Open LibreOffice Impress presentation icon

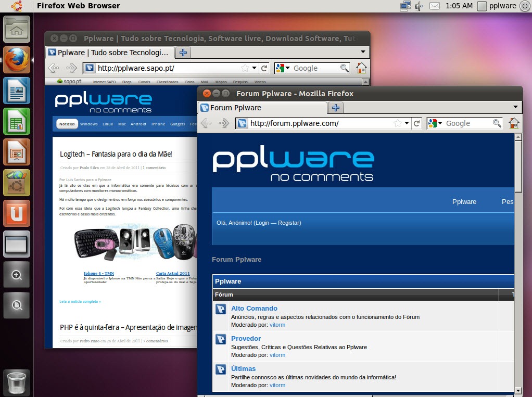click(x=17, y=152)
